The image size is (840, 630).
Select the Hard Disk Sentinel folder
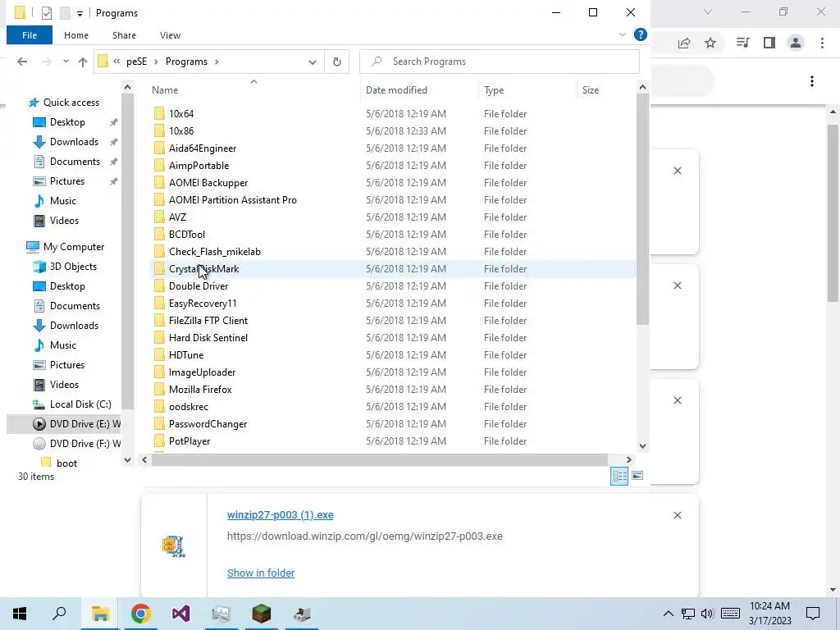tap(208, 337)
